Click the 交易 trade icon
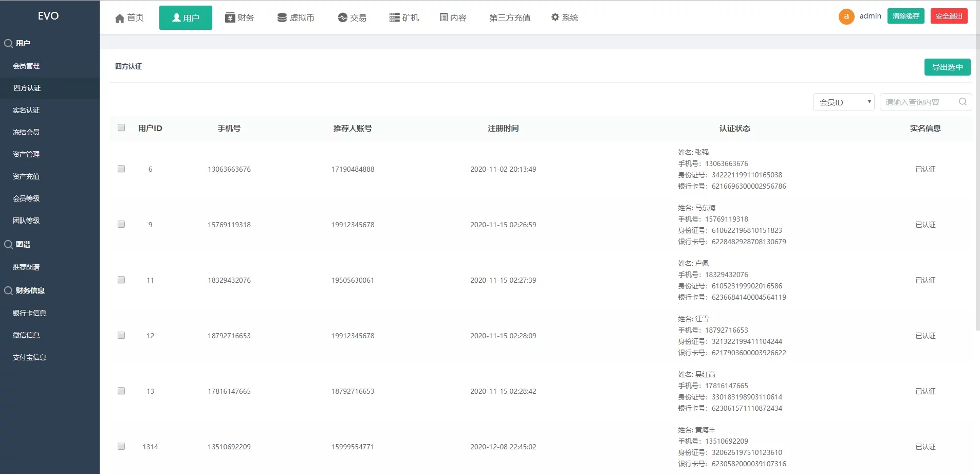Viewport: 980px width, 474px height. pyautogui.click(x=343, y=17)
